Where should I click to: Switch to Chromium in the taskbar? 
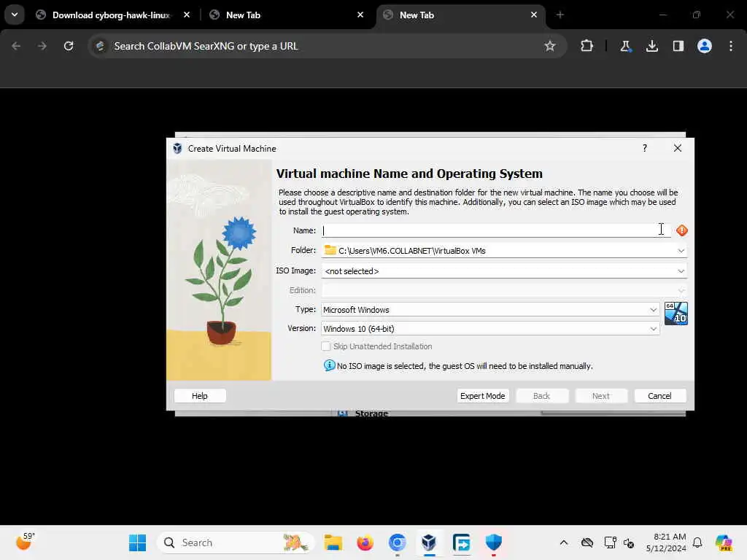point(397,542)
